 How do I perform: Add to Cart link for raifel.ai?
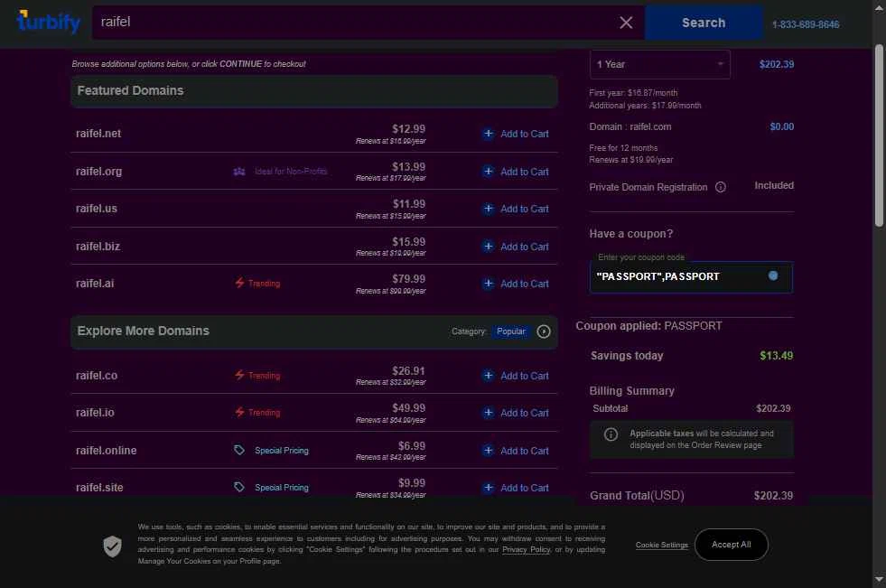click(525, 285)
